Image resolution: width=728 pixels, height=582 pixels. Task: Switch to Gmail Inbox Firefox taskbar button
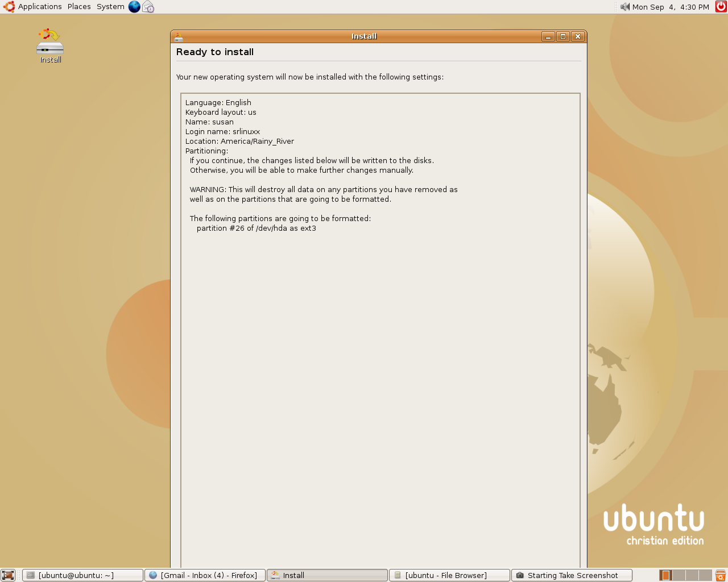pyautogui.click(x=205, y=575)
